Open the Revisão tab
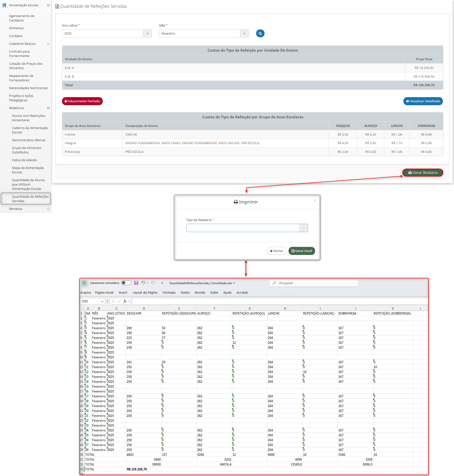 200,292
